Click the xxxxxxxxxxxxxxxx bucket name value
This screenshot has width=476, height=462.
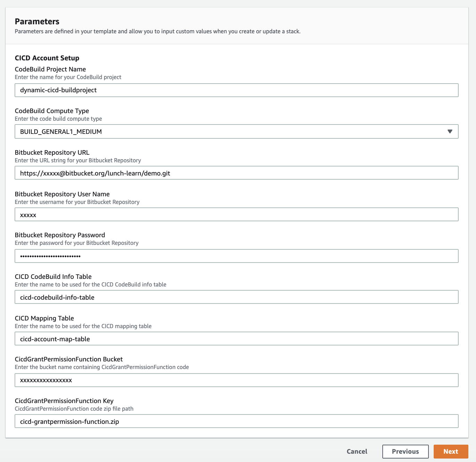[x=46, y=380]
